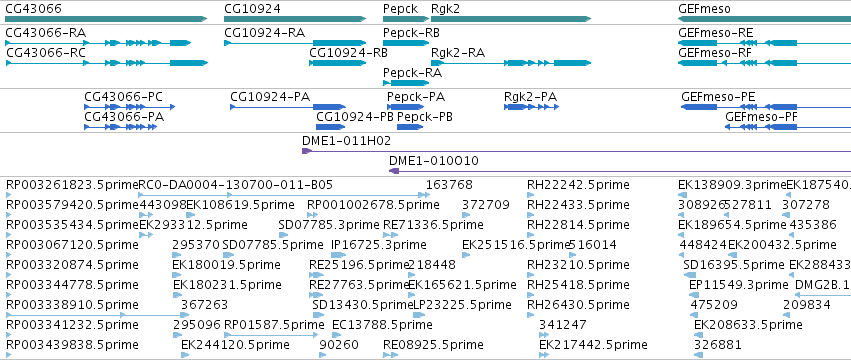
Task: Open the RP01587.5prime EST label
Action: (x=275, y=325)
